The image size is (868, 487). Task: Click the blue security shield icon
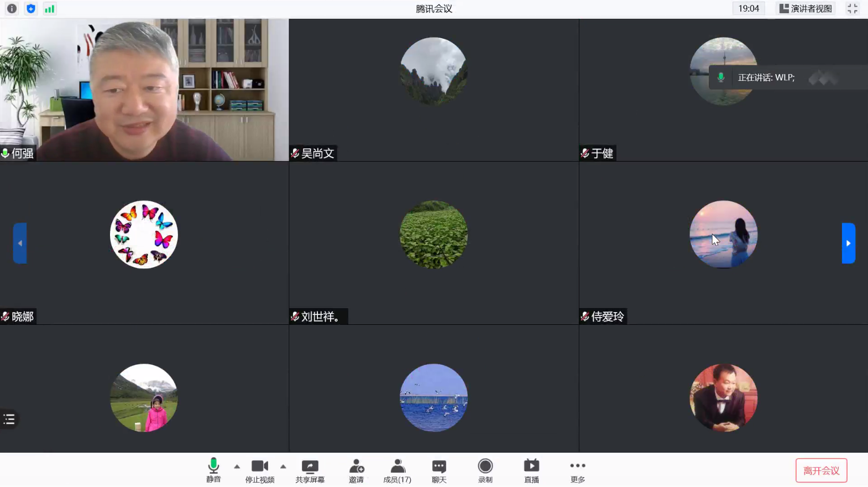[31, 9]
